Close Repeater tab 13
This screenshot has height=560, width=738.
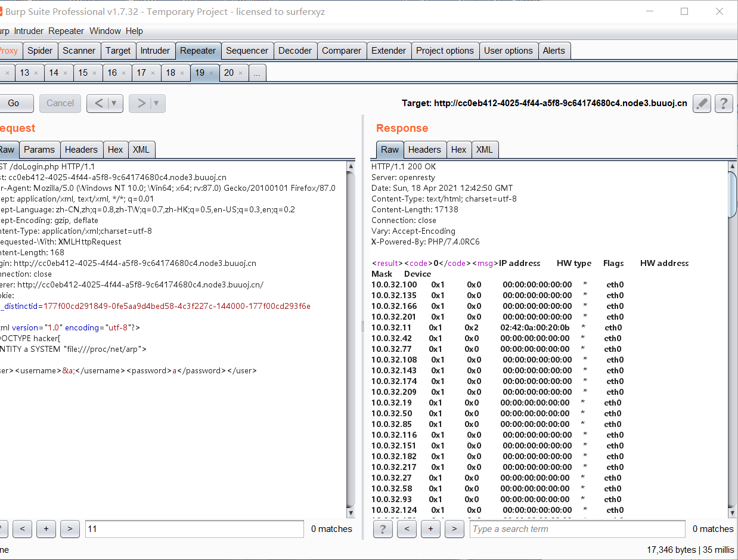tap(36, 73)
